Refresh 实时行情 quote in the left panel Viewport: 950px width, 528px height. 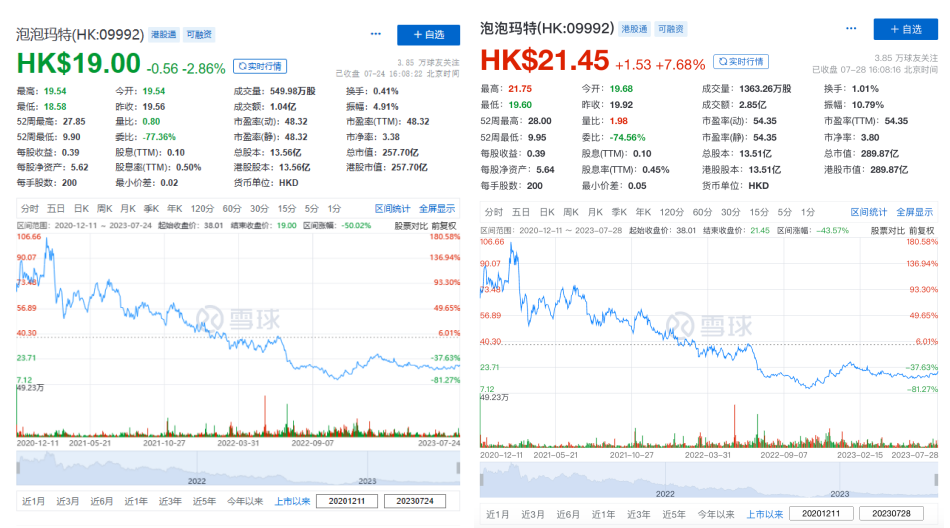coord(259,66)
